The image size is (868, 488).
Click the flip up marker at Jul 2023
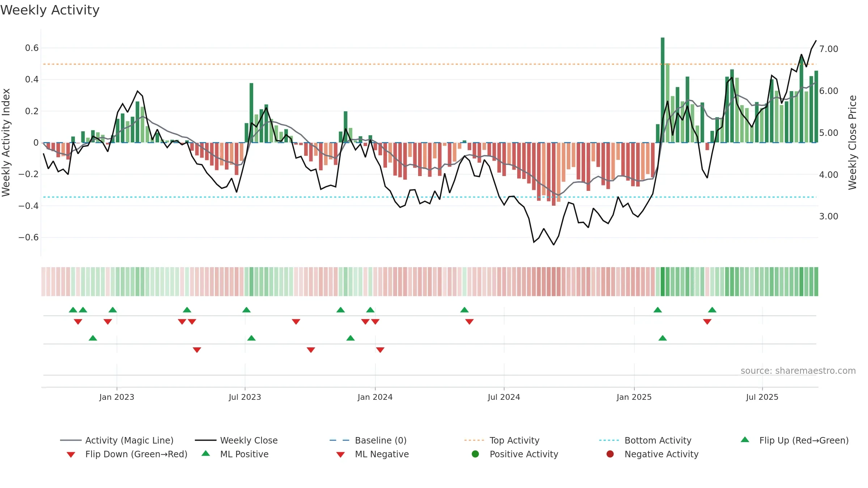click(247, 310)
